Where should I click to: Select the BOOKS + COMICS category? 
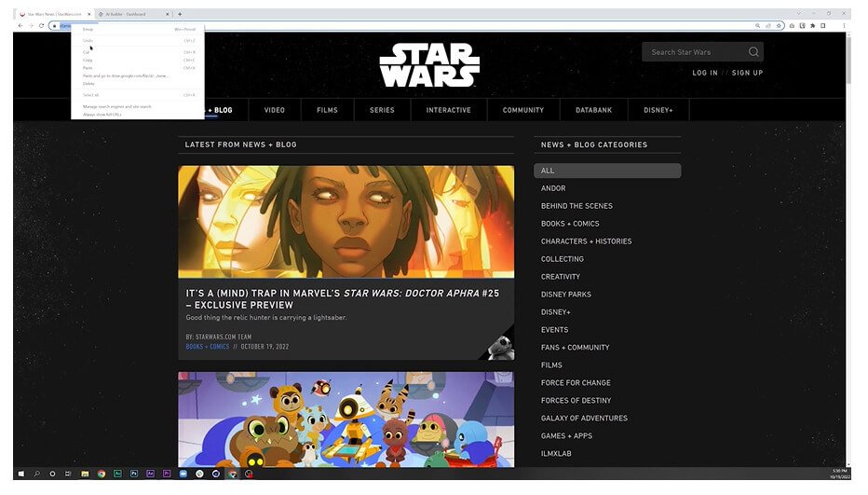(570, 224)
